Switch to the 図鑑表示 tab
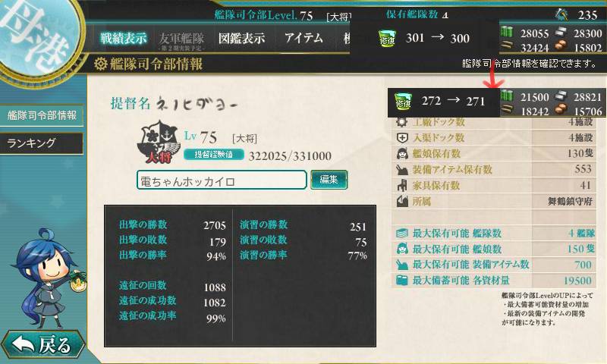The image size is (607, 364). tap(241, 38)
